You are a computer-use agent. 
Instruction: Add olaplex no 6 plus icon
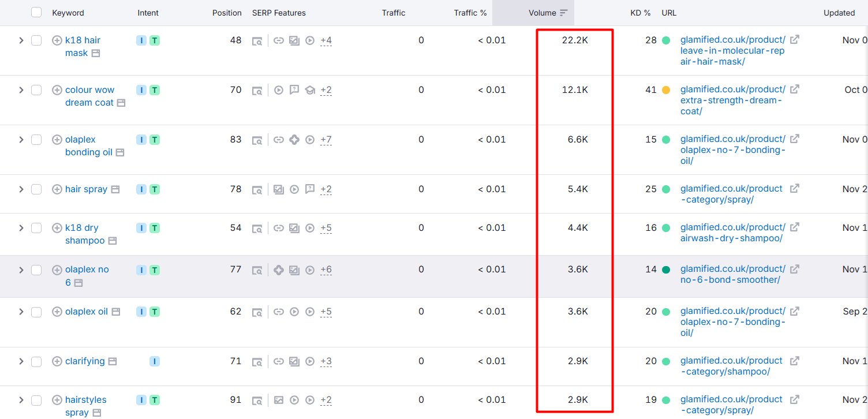(57, 270)
